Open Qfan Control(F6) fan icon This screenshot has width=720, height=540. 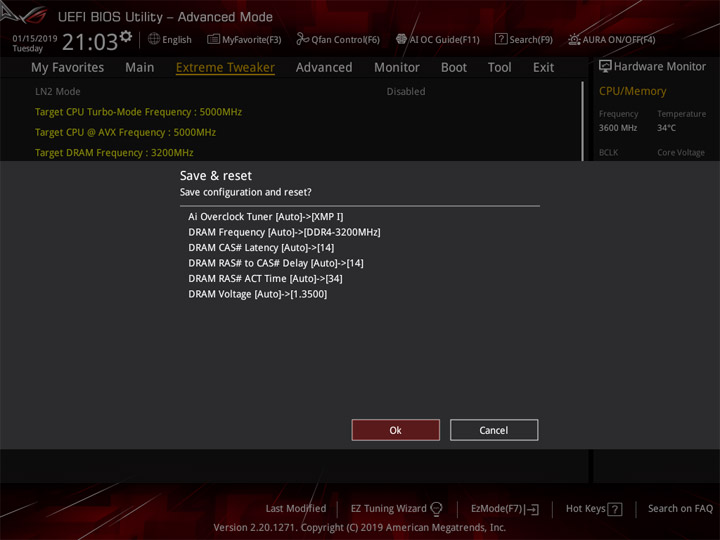click(303, 39)
